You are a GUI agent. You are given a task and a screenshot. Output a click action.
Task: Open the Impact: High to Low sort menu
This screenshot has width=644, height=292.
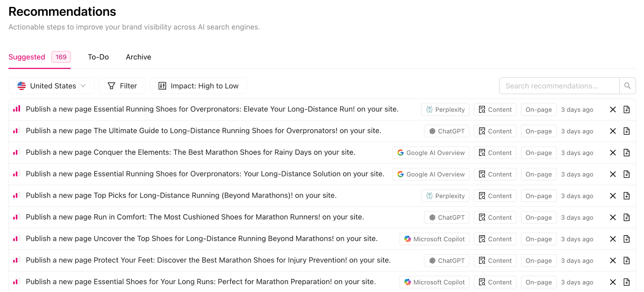pyautogui.click(x=198, y=86)
